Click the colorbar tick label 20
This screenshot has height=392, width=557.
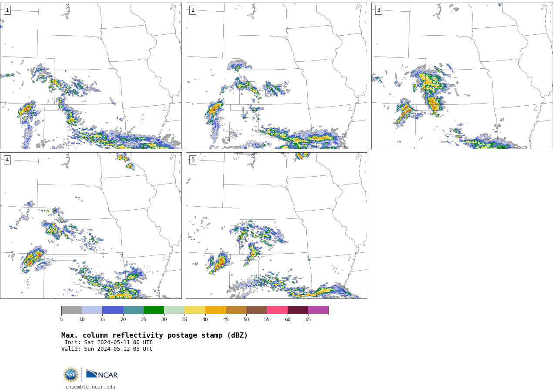(123, 319)
